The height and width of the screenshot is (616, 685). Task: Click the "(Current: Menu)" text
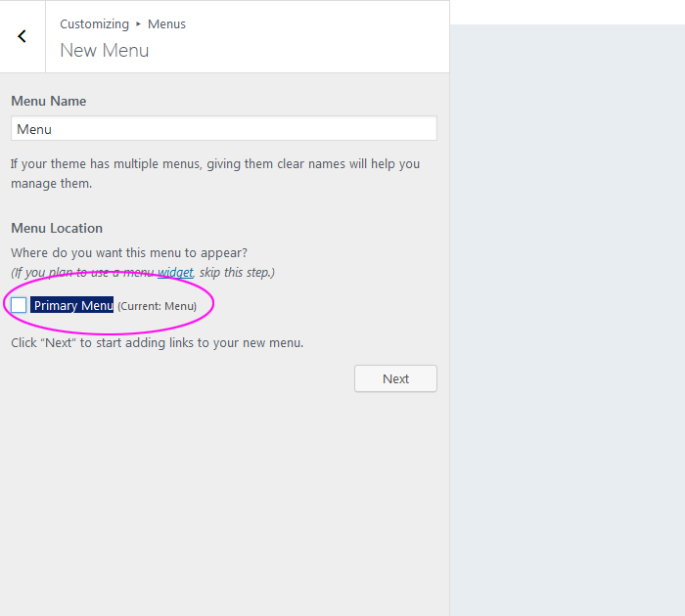click(158, 306)
